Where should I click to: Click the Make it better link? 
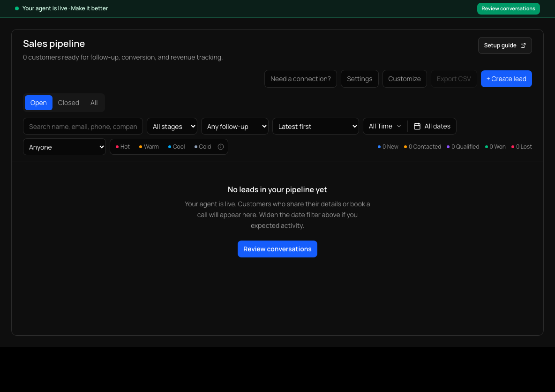(89, 8)
